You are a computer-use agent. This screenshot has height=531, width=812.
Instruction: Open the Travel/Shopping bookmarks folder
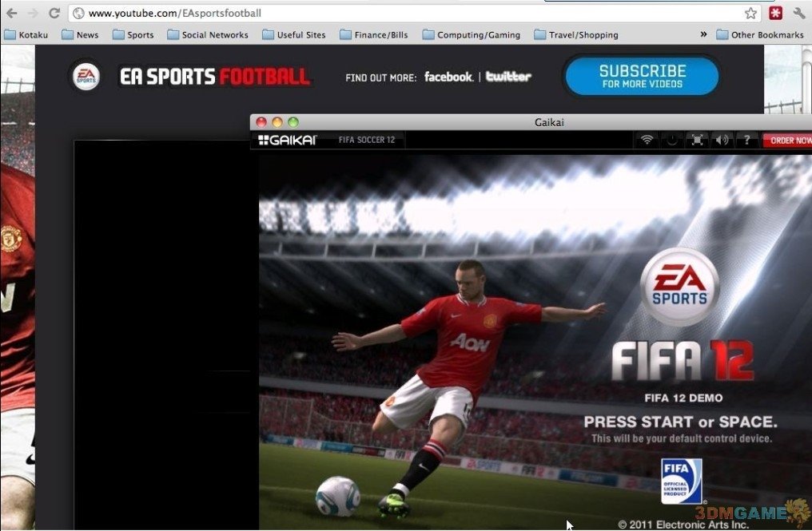576,34
